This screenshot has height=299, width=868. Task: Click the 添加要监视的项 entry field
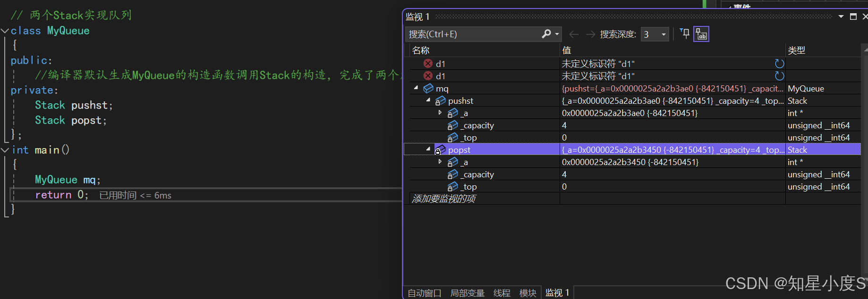tap(482, 199)
